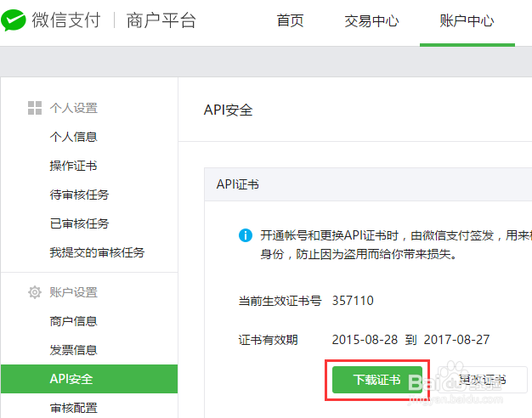Image resolution: width=532 pixels, height=418 pixels.
Task: Open 我提交的审核任务 in the sidebar
Action: click(97, 252)
